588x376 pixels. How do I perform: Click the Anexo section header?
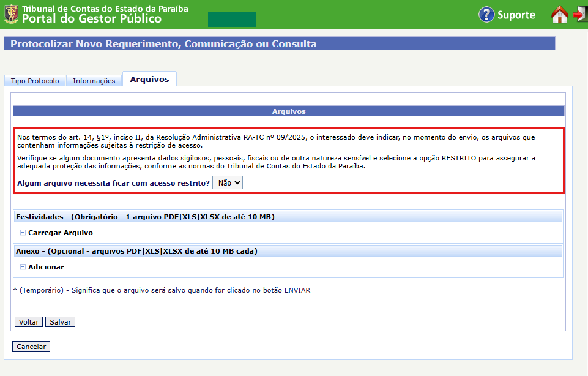[288, 251]
